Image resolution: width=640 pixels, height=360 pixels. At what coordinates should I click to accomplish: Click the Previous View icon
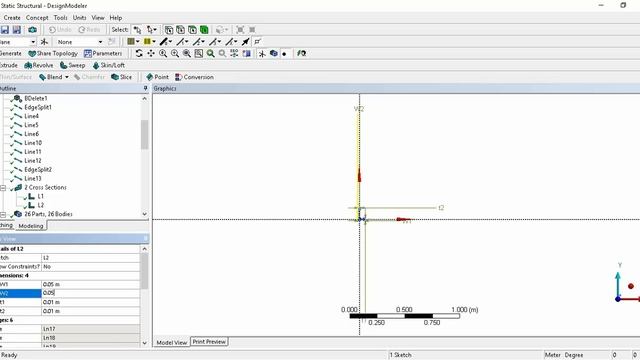(x=234, y=53)
